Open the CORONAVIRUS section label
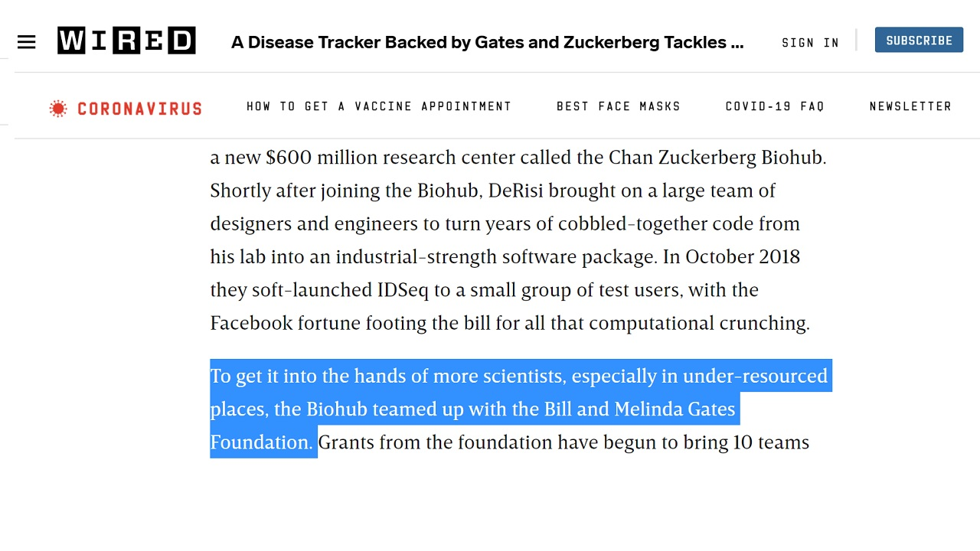Image resolution: width=980 pixels, height=551 pixels. coord(139,109)
